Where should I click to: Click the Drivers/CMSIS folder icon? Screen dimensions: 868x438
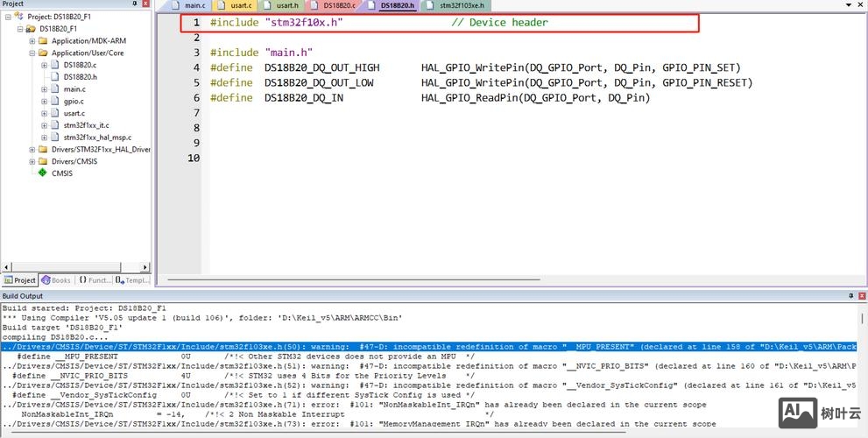43,161
